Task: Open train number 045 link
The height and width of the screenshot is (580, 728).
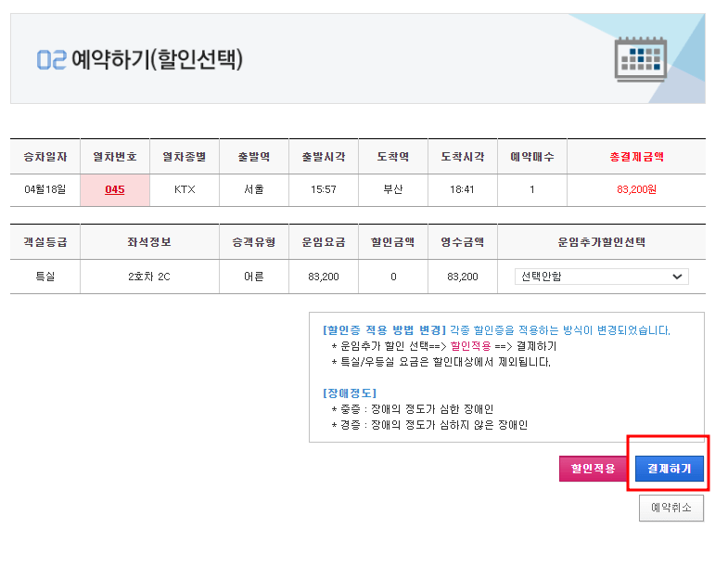Action: [x=115, y=189]
